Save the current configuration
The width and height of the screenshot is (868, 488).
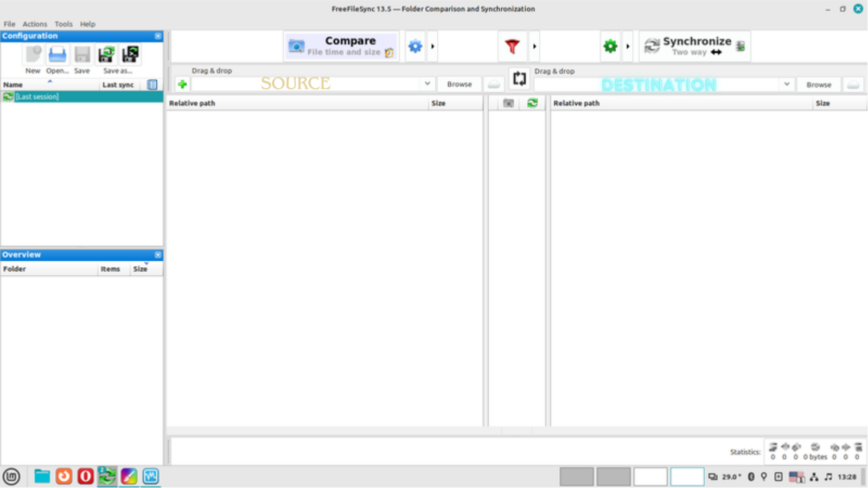(x=82, y=55)
